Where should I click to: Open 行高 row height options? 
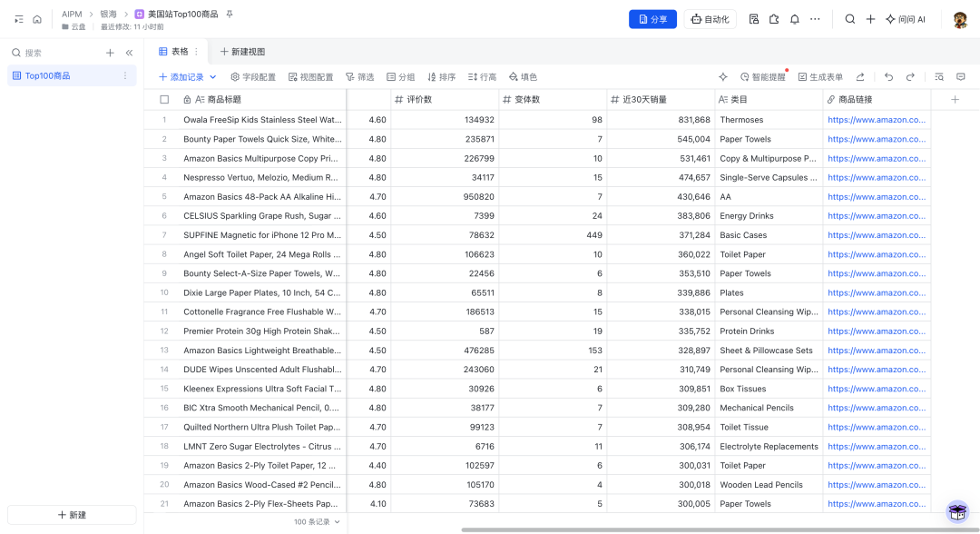[483, 77]
